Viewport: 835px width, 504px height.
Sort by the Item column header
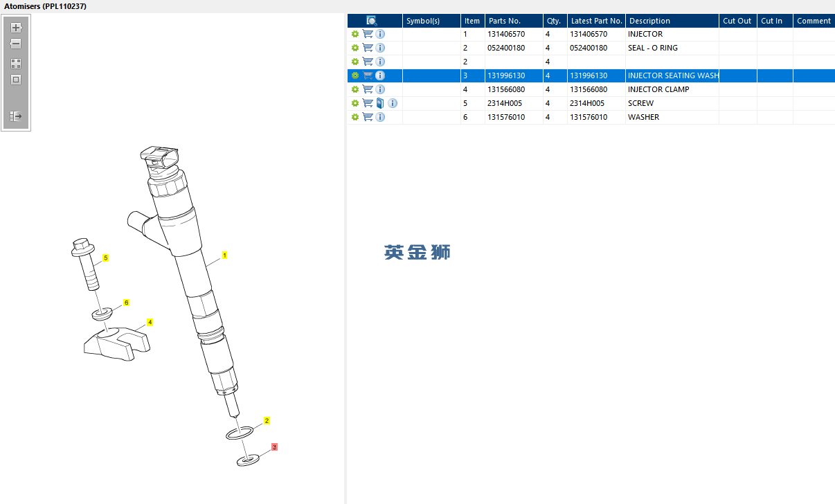(472, 21)
